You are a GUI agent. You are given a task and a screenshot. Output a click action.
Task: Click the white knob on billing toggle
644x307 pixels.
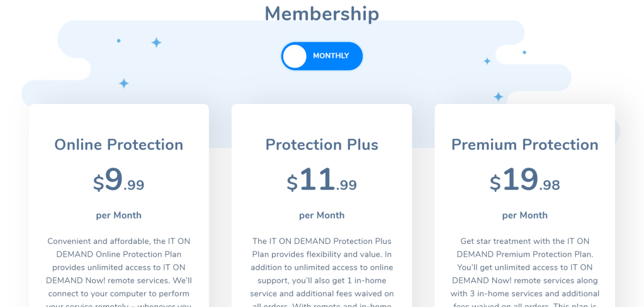coord(295,56)
